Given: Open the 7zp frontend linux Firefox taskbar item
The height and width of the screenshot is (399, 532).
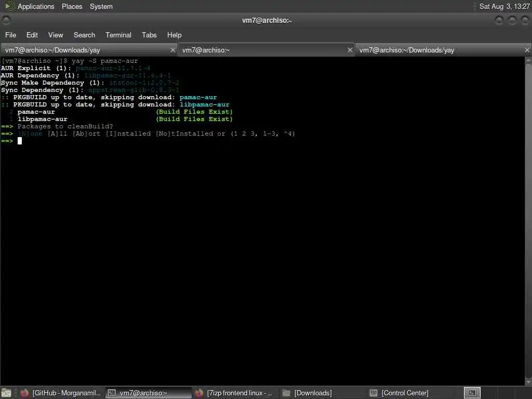Looking at the screenshot, I should [234, 393].
